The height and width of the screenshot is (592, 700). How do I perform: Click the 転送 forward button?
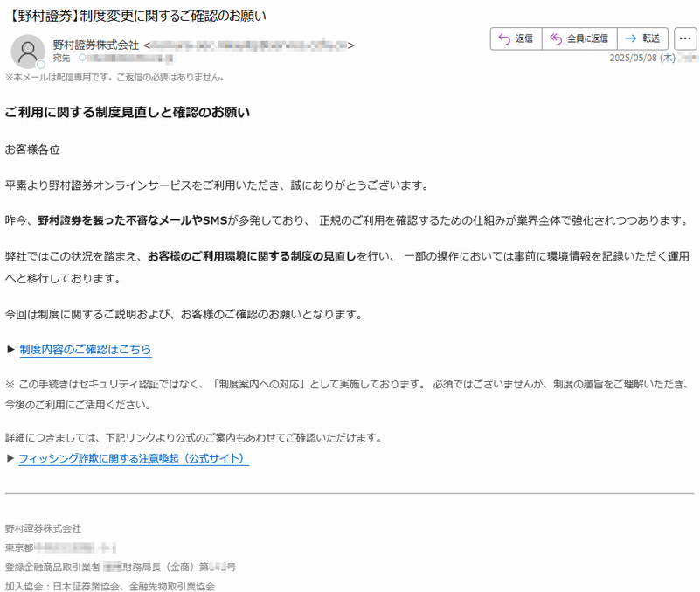click(x=642, y=38)
